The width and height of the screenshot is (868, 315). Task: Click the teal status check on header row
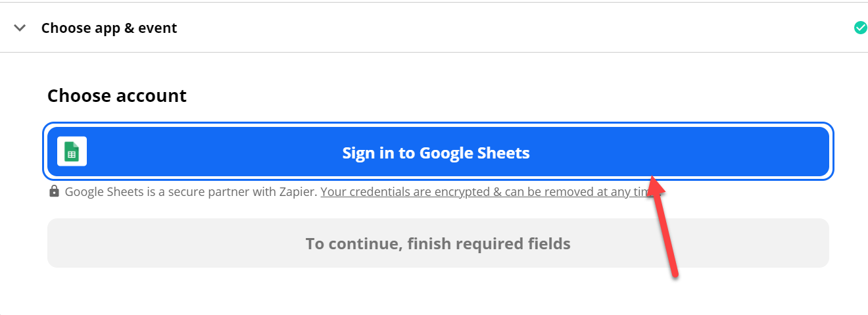click(x=860, y=28)
